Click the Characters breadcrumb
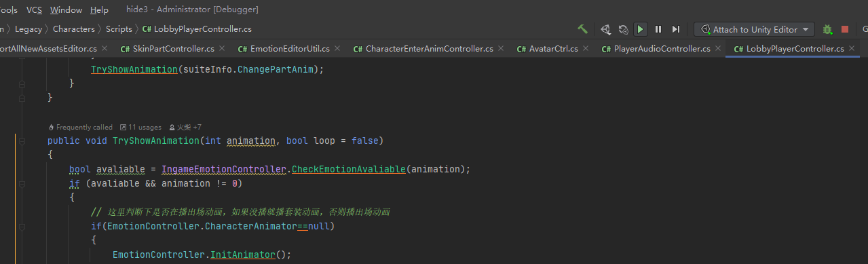 [74, 29]
